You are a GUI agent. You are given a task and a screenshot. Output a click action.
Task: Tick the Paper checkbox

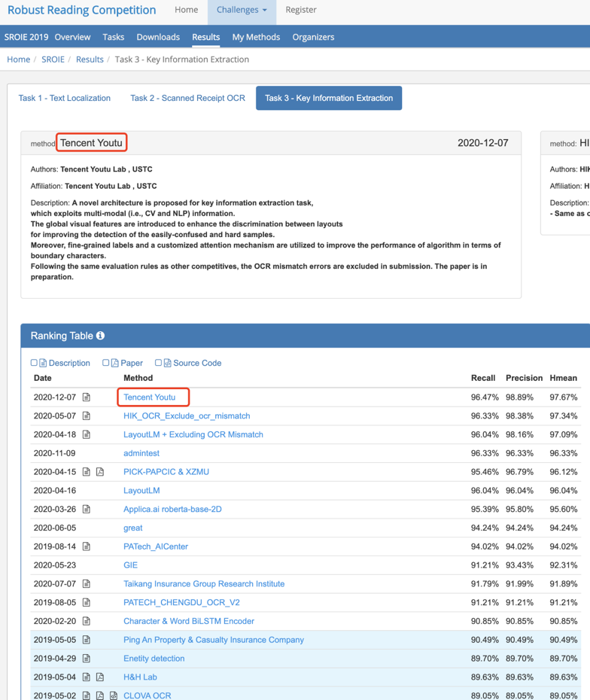click(x=105, y=363)
